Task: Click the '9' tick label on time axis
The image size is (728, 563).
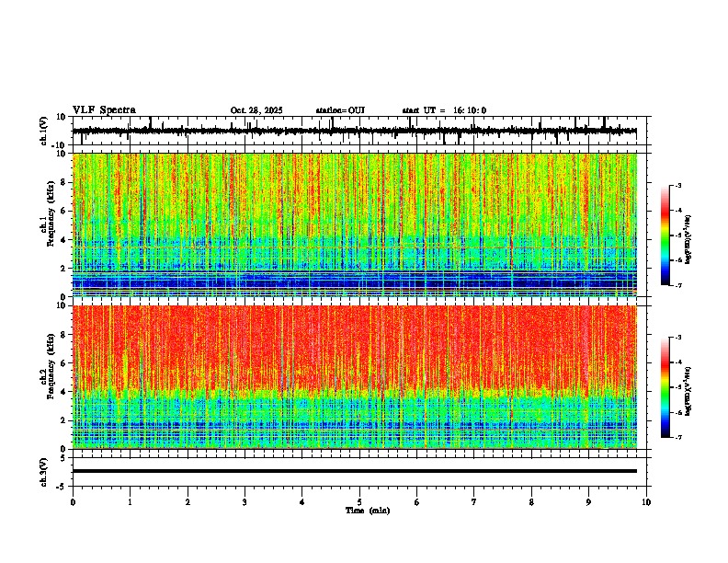Action: click(x=588, y=502)
